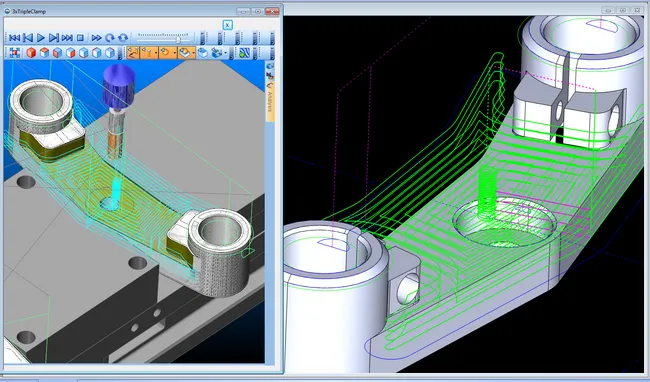Click the 3xTripleClamp window title icon
Viewport: 650px width, 382px height.
tap(7, 12)
